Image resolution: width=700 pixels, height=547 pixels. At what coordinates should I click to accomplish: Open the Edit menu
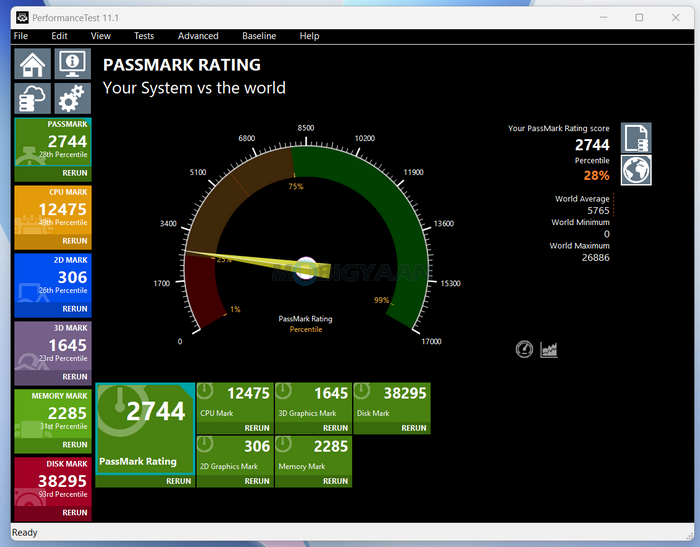click(x=59, y=36)
